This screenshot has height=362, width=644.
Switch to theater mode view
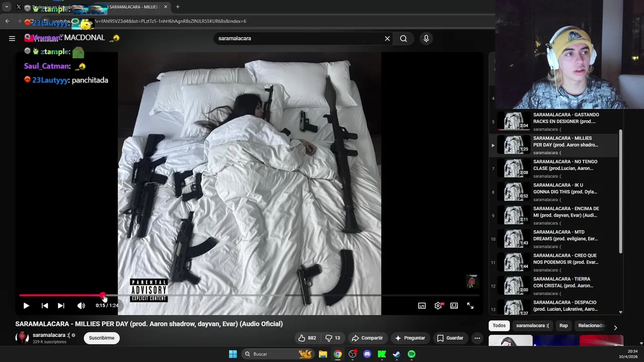click(454, 306)
